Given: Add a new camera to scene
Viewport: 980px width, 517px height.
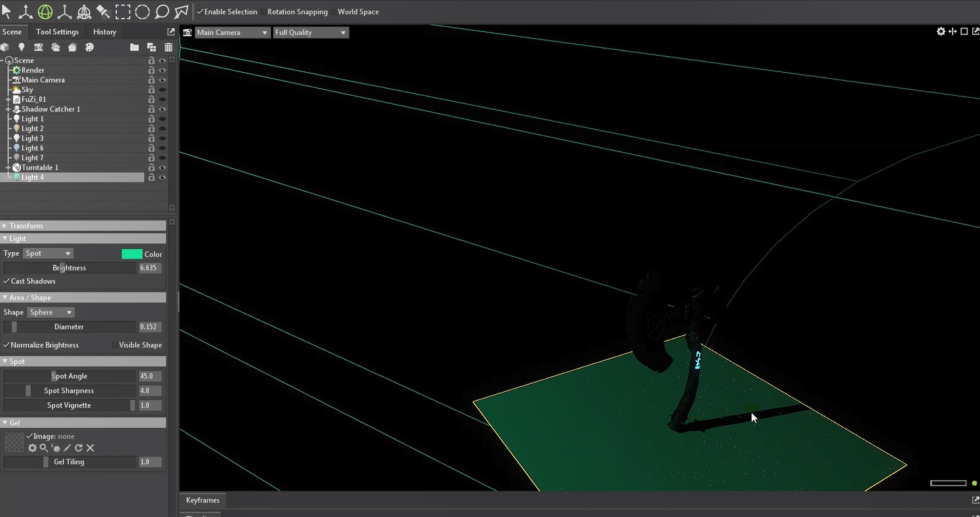Looking at the screenshot, I should [x=39, y=47].
